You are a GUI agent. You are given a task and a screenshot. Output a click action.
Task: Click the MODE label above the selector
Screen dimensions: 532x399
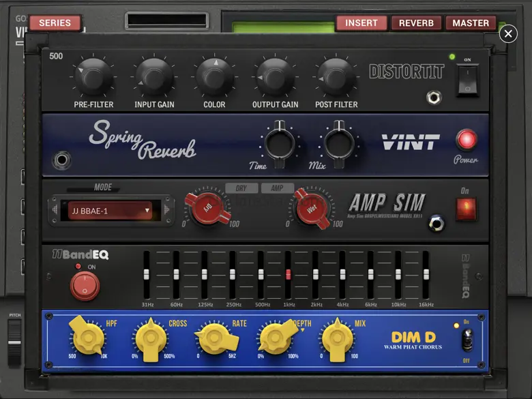tap(103, 188)
